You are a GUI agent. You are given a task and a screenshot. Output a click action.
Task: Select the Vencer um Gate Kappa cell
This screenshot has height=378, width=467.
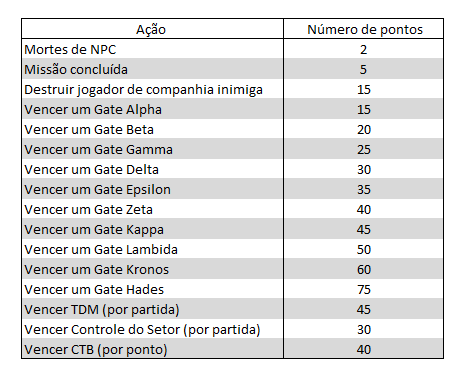152,229
